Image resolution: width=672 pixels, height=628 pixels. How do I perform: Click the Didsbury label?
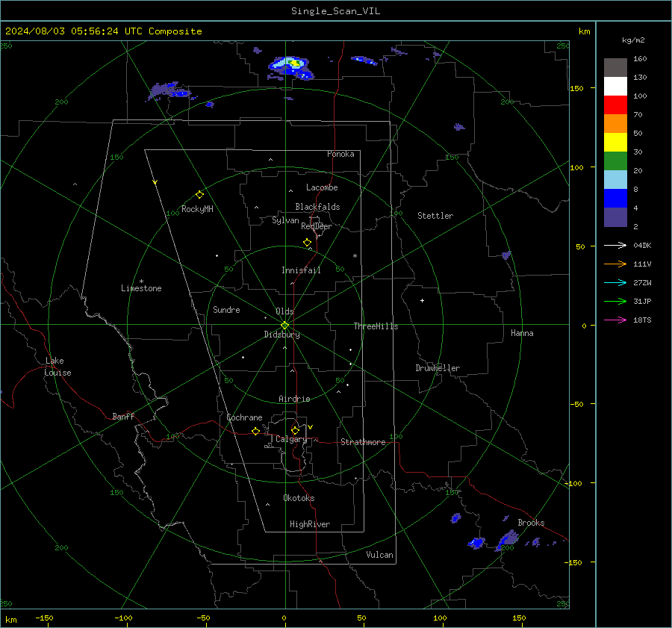click(x=281, y=335)
